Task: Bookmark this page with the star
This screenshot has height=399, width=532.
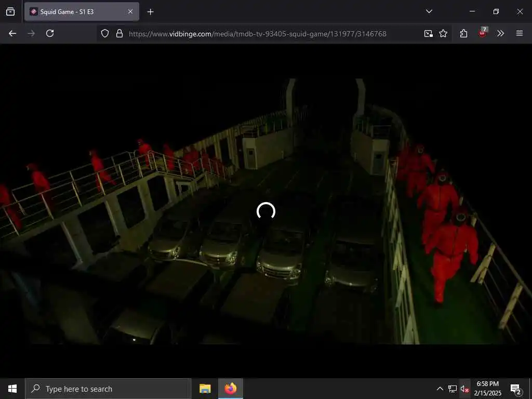Action: click(443, 33)
